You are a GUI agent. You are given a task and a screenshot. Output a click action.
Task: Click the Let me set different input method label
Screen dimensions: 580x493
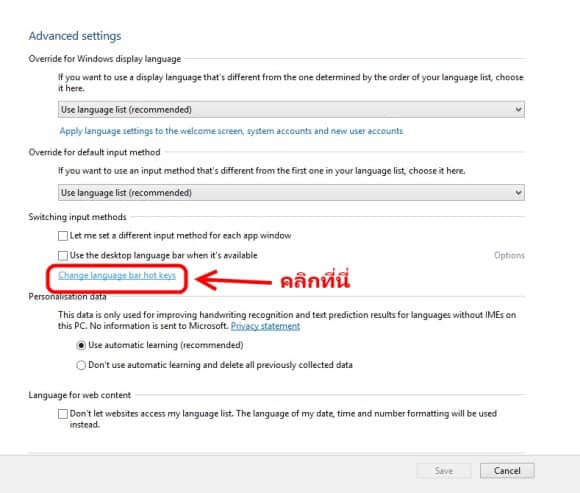point(181,236)
